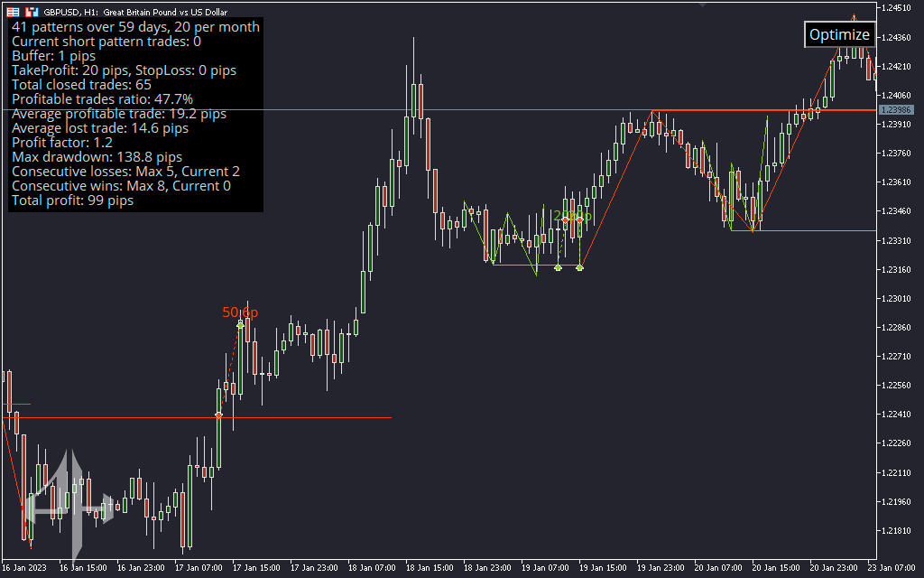The image size is (924, 578).
Task: Select 'TakeProfit: 20 pips, StopLoss' line
Action: [124, 70]
